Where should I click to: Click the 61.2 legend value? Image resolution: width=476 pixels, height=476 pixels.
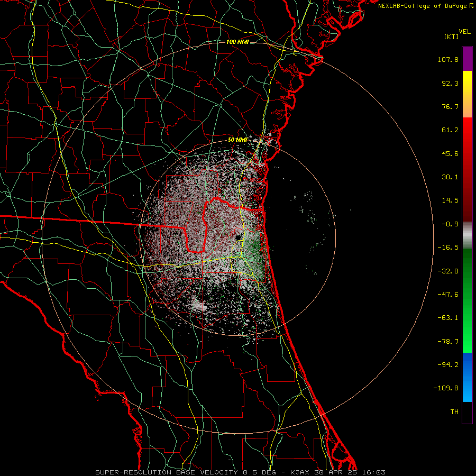[450, 130]
